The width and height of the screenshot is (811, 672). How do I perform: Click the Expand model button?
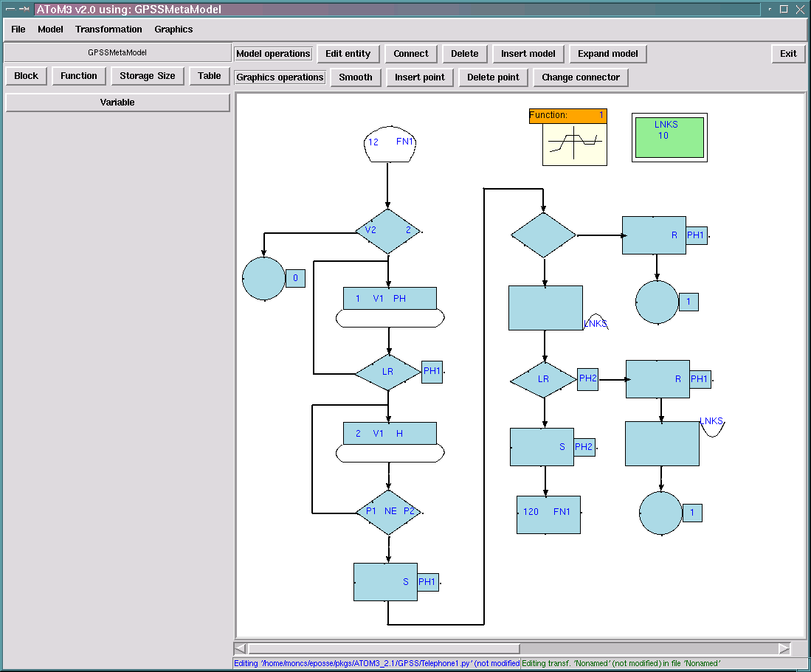(608, 54)
